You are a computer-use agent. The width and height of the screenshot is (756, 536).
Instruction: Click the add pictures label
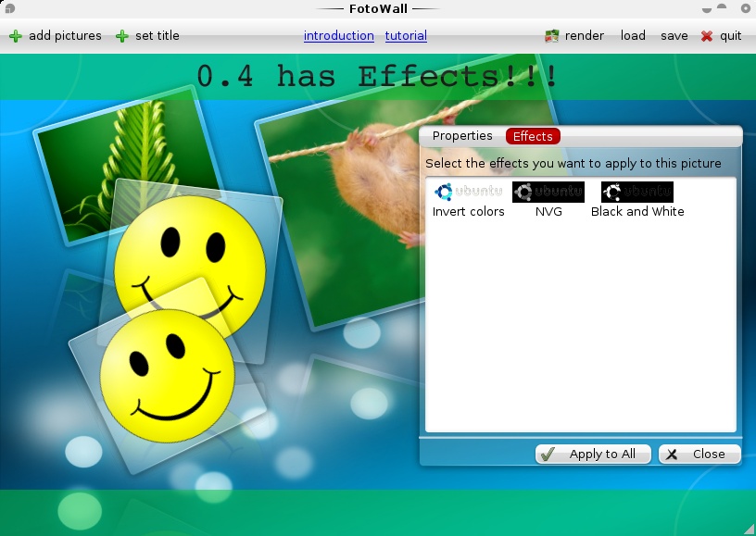tap(65, 35)
